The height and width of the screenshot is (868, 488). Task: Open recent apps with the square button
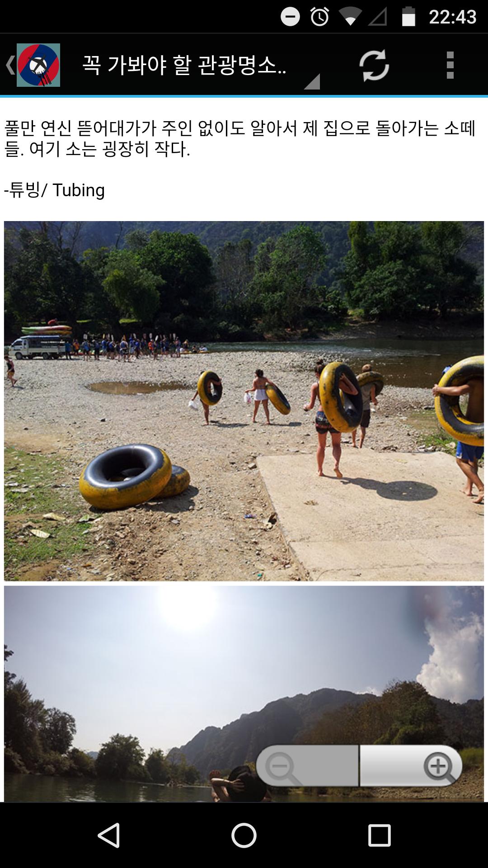pos(379,835)
